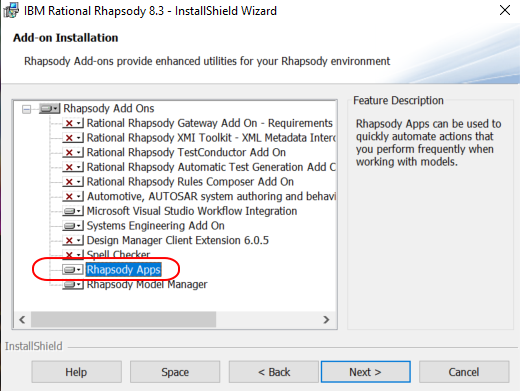This screenshot has width=520, height=391.
Task: Select Microsoft Visual Studio Workflow Integration
Action: click(x=192, y=211)
